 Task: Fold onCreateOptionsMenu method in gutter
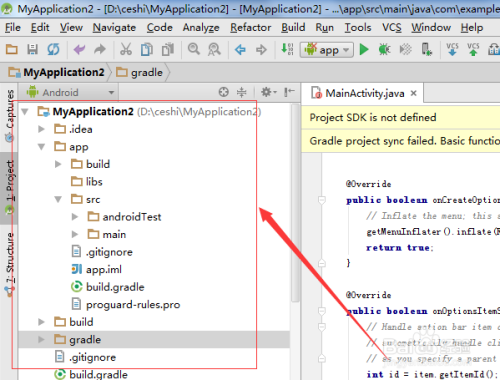pos(322,200)
